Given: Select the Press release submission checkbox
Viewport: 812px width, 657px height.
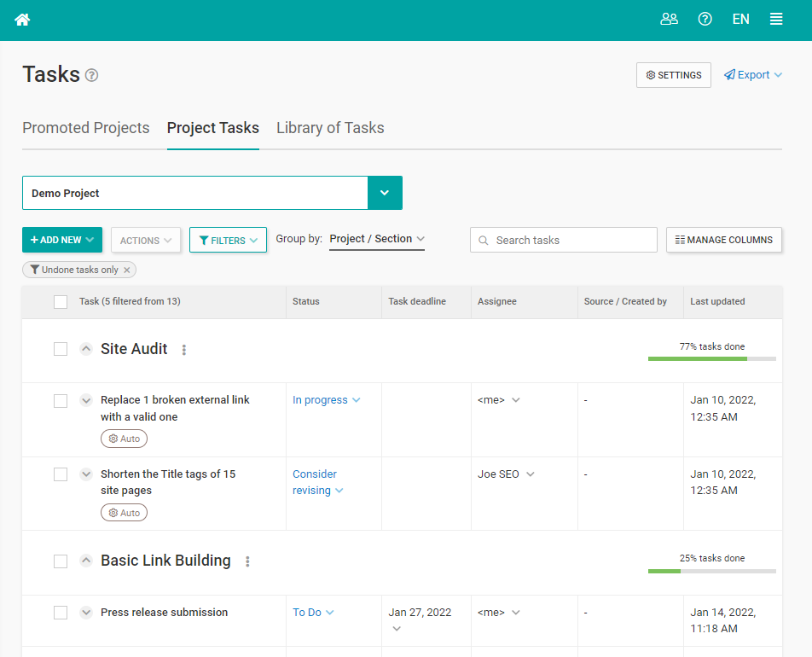Looking at the screenshot, I should pyautogui.click(x=61, y=613).
